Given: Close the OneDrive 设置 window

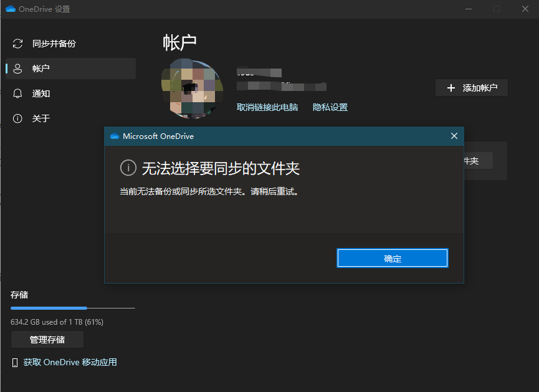Looking at the screenshot, I should (x=525, y=9).
